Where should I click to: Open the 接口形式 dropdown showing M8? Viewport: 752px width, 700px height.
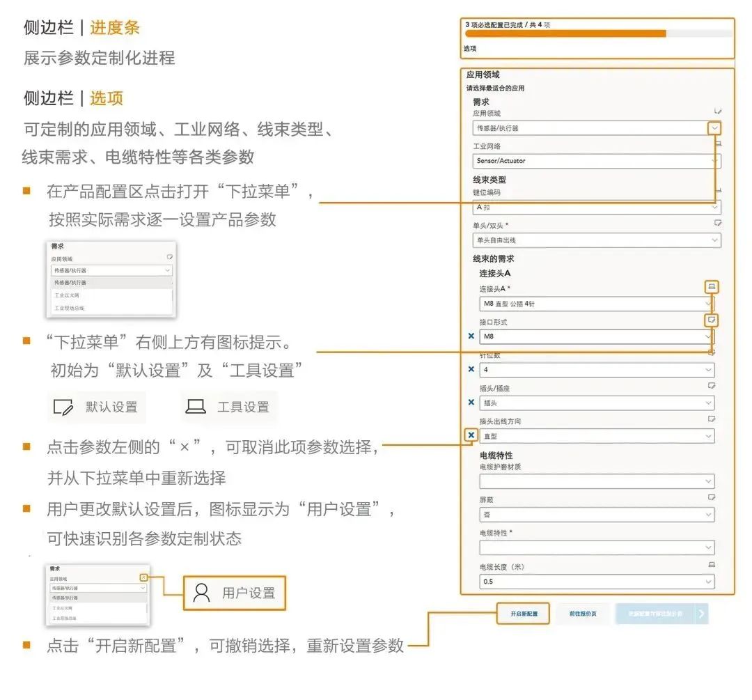tap(596, 336)
